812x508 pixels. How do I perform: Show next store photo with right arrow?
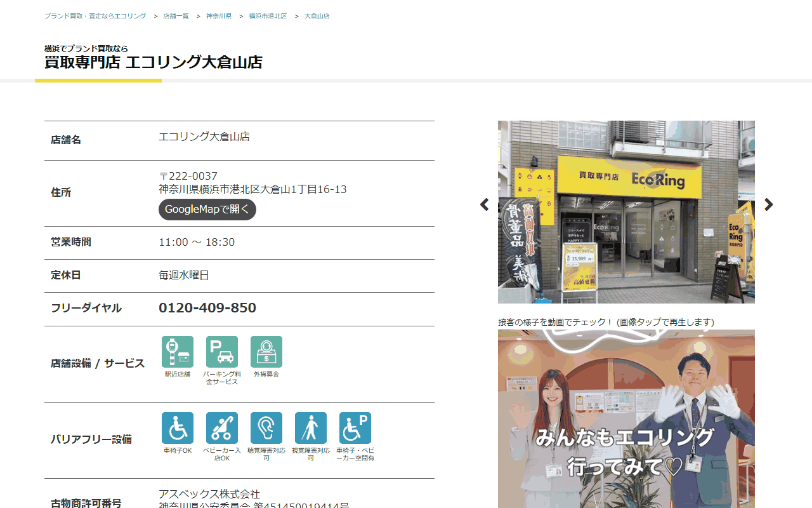pyautogui.click(x=769, y=204)
